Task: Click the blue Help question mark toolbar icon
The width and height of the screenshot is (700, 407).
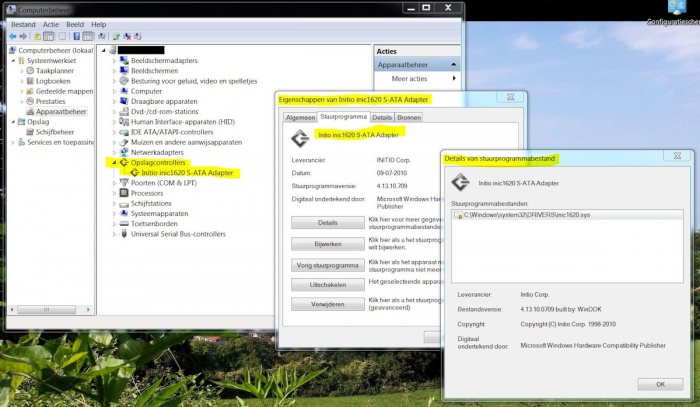Action: click(76, 37)
